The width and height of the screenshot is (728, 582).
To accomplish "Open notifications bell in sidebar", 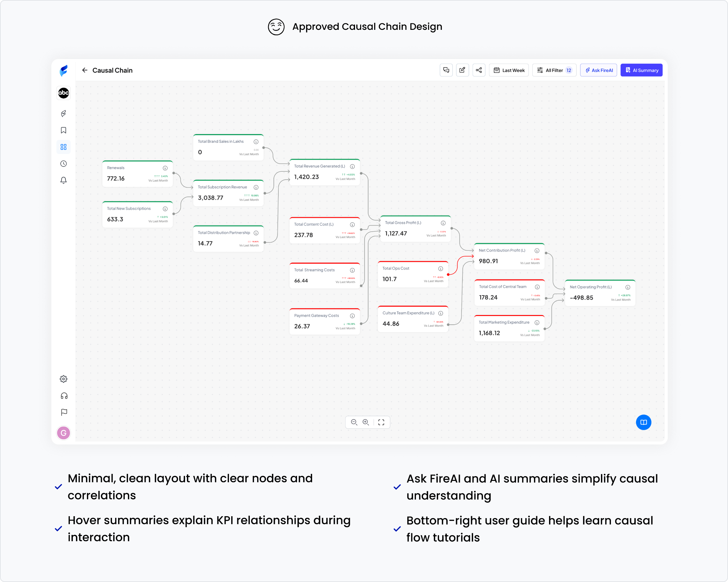I will click(x=63, y=180).
